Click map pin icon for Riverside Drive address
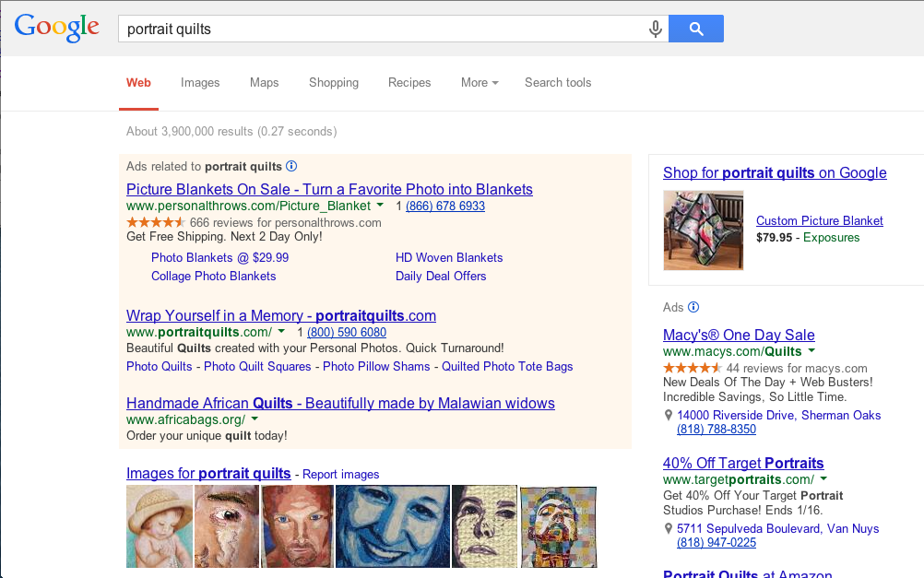This screenshot has height=578, width=924. [669, 416]
